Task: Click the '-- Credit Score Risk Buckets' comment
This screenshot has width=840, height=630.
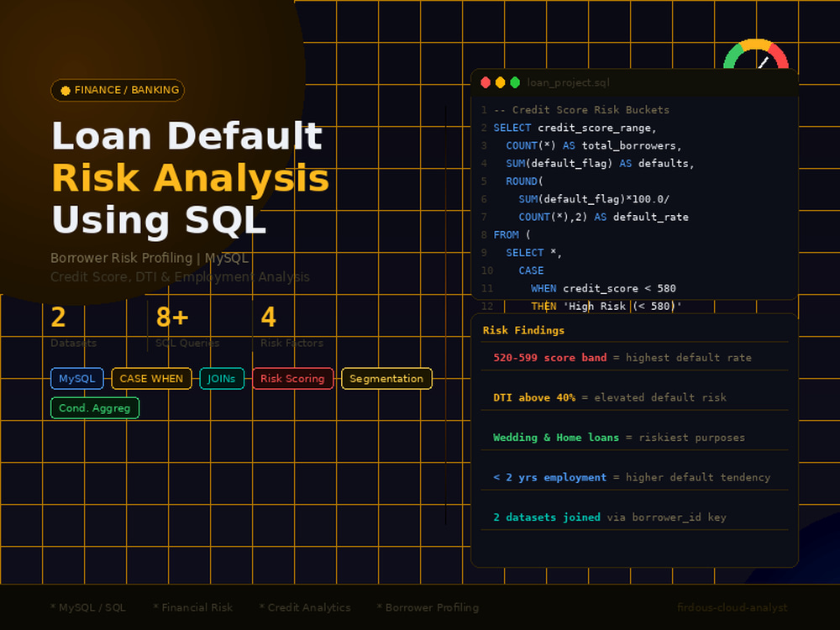Action: (581, 110)
